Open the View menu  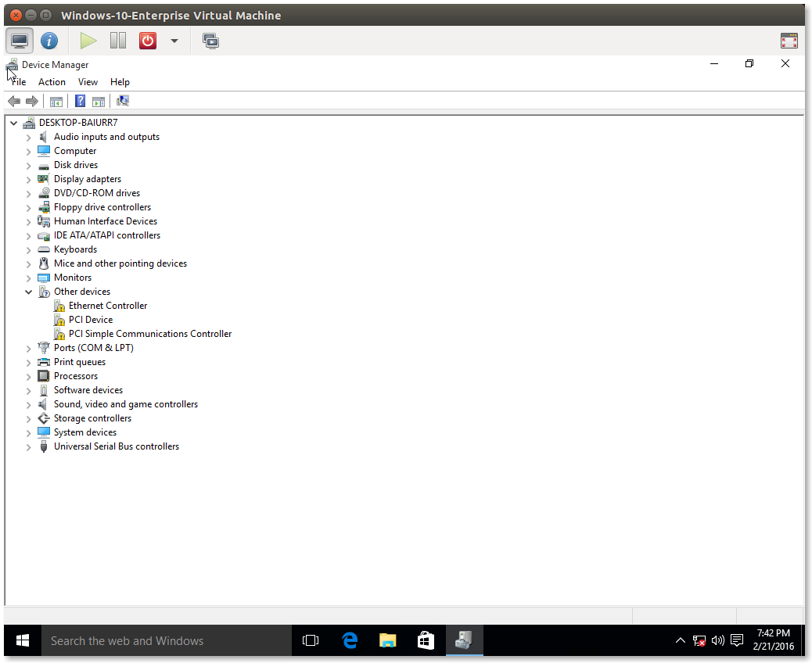point(88,82)
